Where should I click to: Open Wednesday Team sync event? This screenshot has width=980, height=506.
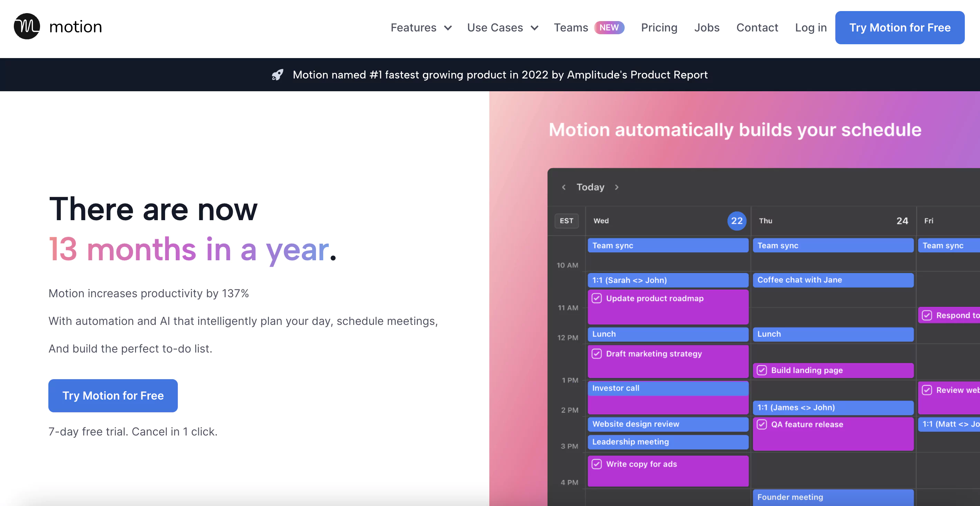(668, 245)
